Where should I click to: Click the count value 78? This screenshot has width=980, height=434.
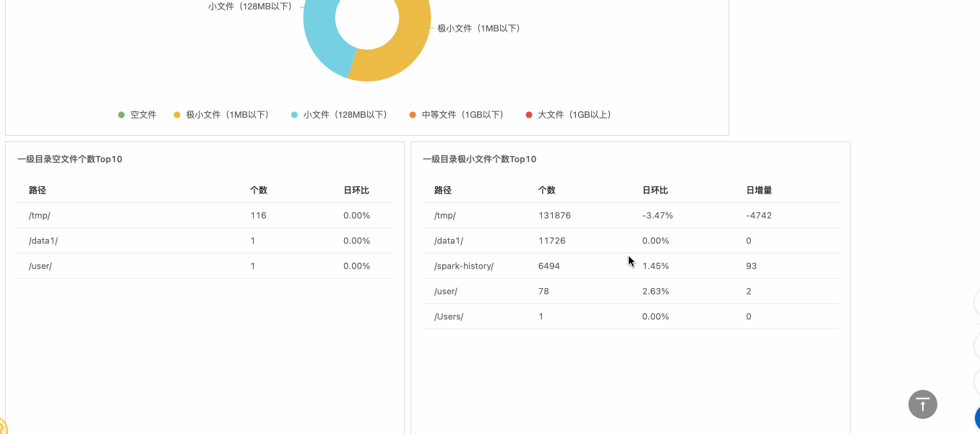(543, 291)
